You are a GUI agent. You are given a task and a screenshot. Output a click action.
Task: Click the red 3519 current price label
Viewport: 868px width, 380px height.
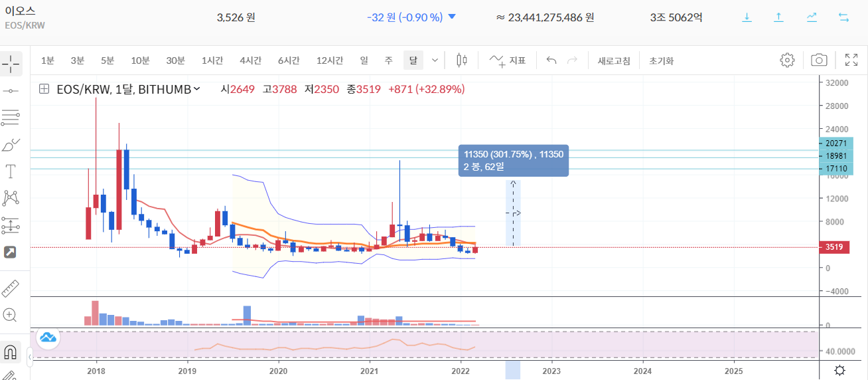click(835, 247)
